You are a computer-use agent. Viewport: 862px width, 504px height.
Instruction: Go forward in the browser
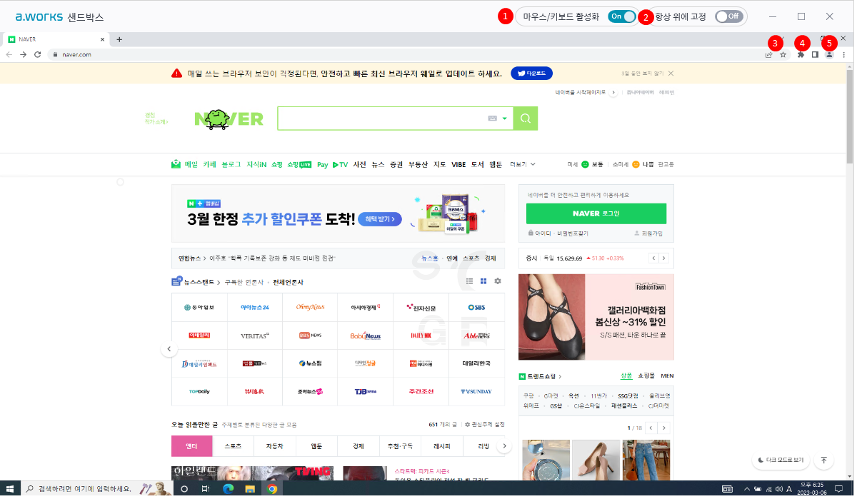click(24, 54)
